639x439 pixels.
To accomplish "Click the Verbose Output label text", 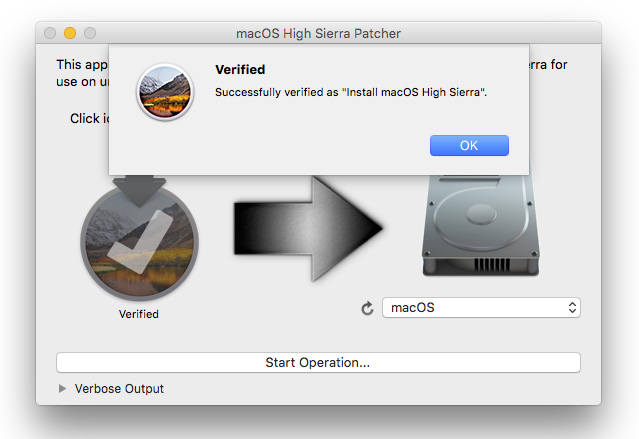I will coord(119,389).
